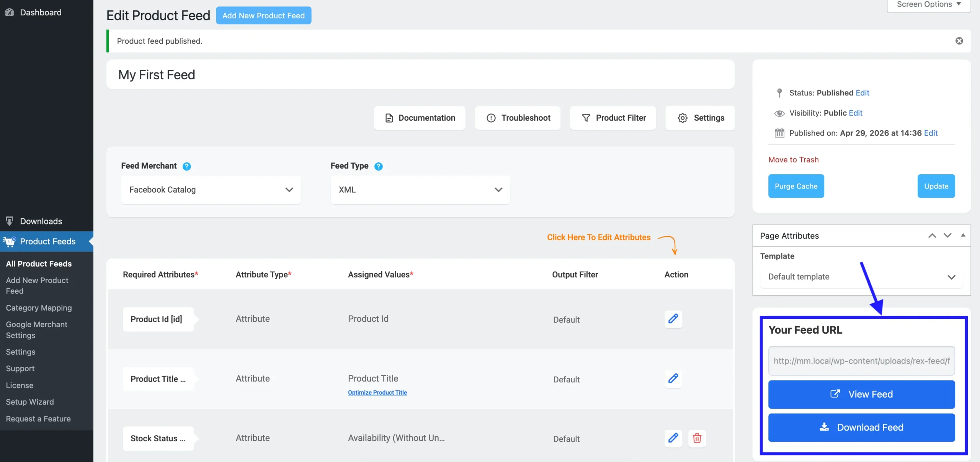The height and width of the screenshot is (462, 980).
Task: Delete the Stock Status attribute with trash icon
Action: (x=697, y=438)
